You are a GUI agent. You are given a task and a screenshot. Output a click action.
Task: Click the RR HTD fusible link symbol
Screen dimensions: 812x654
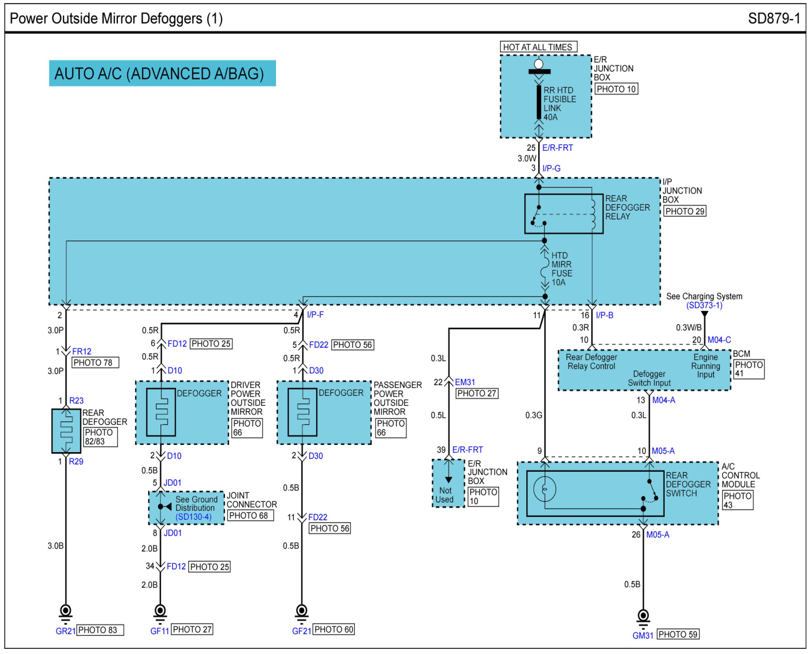pyautogui.click(x=539, y=102)
